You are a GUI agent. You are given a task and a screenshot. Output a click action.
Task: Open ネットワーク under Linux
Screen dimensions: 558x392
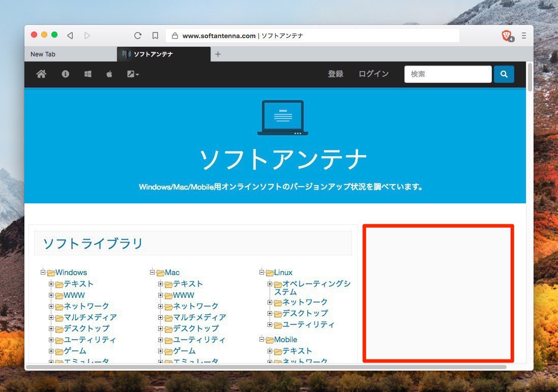305,302
